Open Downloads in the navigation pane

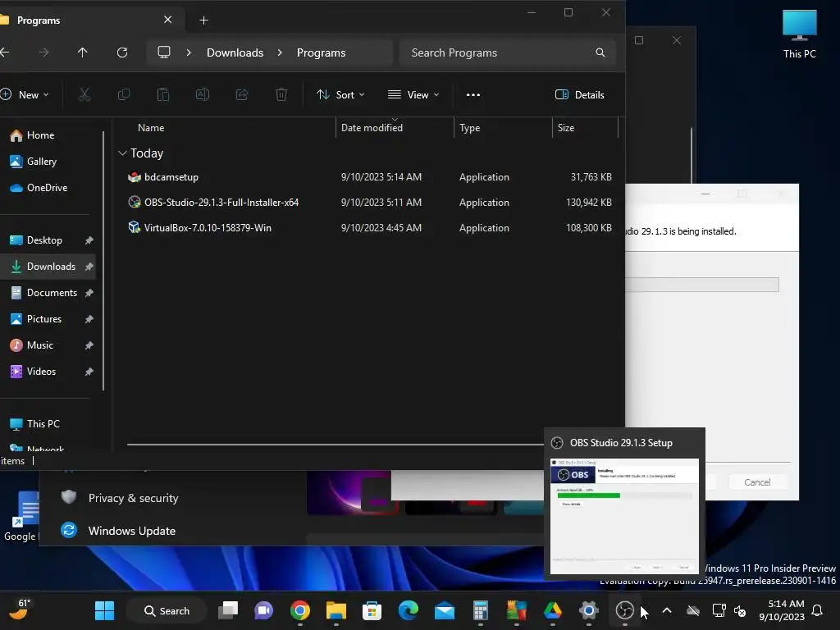(48, 267)
